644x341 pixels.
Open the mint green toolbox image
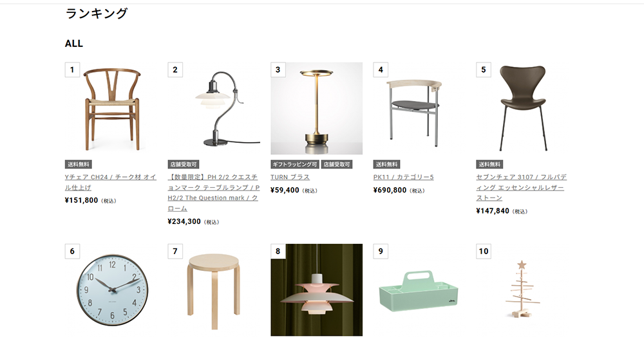pyautogui.click(x=419, y=290)
